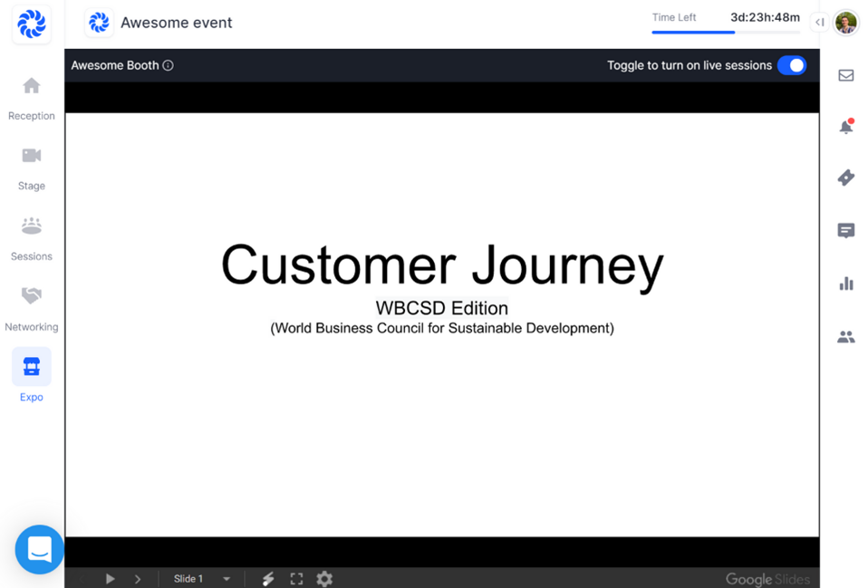The width and height of the screenshot is (868, 588).
Task: Go to the Stage section
Action: [x=32, y=169]
